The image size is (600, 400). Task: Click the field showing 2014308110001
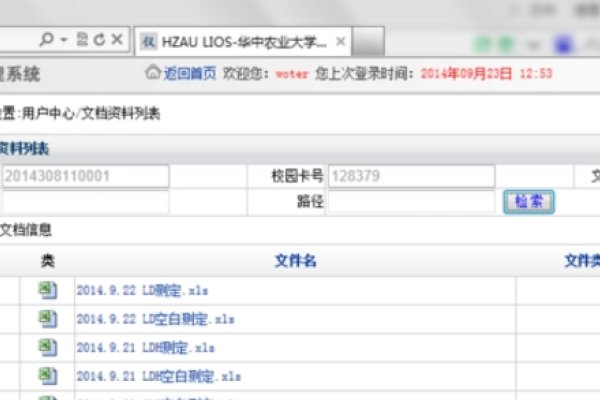[x=86, y=176]
